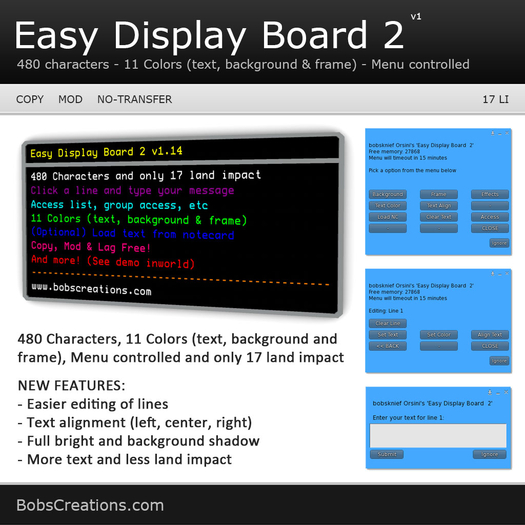
Task: Click 'Pick a option from the menu below'
Action: tap(412, 170)
